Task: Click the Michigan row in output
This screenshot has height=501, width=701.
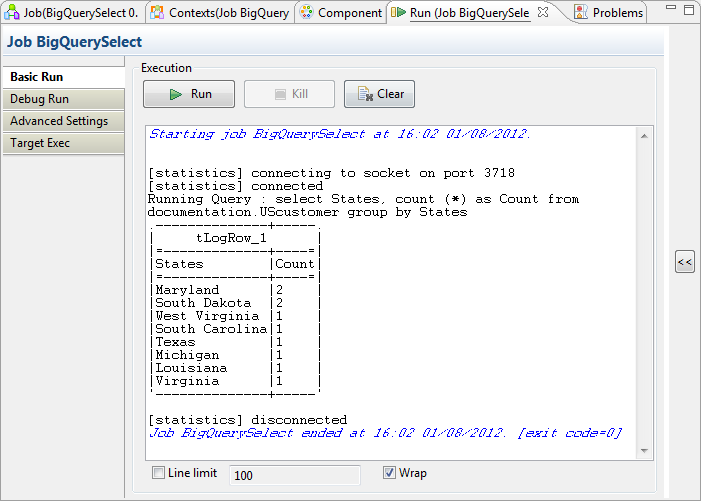Action: point(235,355)
